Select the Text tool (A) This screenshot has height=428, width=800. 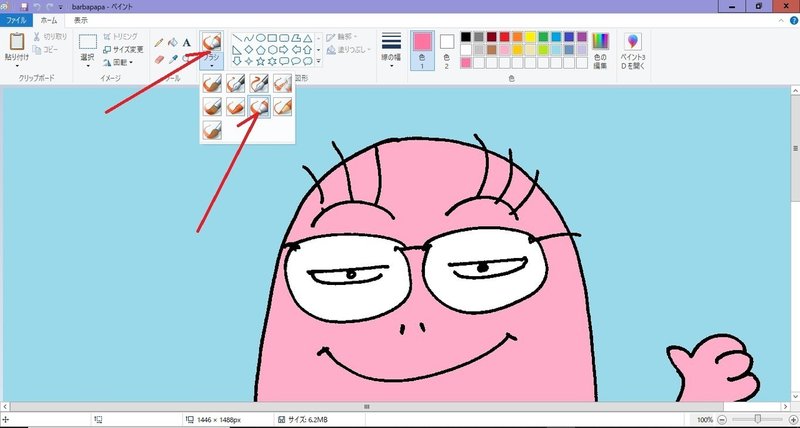pyautogui.click(x=187, y=43)
